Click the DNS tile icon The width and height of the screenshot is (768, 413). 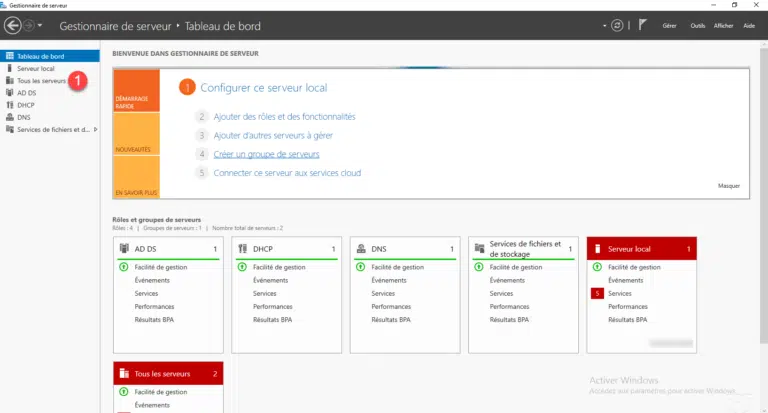click(x=361, y=248)
